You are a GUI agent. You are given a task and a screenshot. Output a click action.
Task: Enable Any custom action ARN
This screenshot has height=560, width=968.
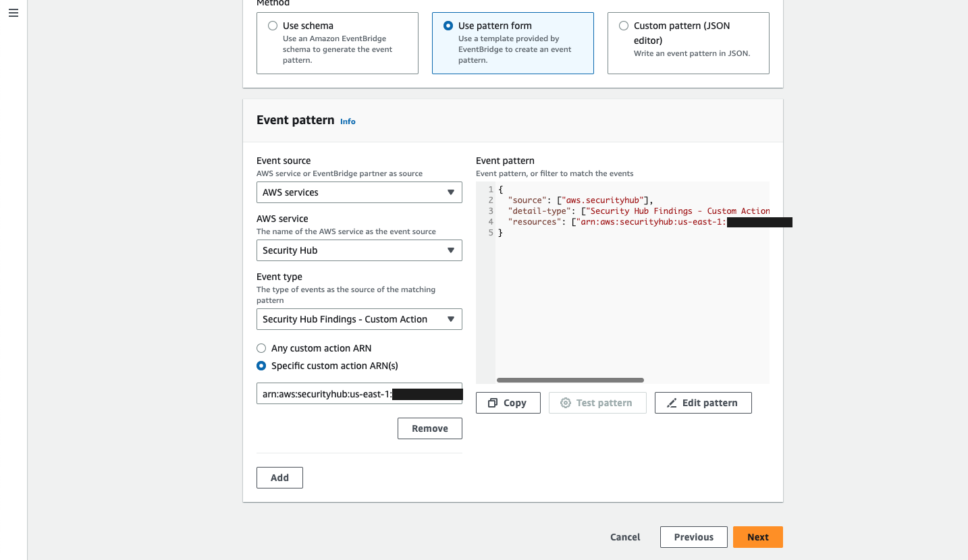click(261, 348)
